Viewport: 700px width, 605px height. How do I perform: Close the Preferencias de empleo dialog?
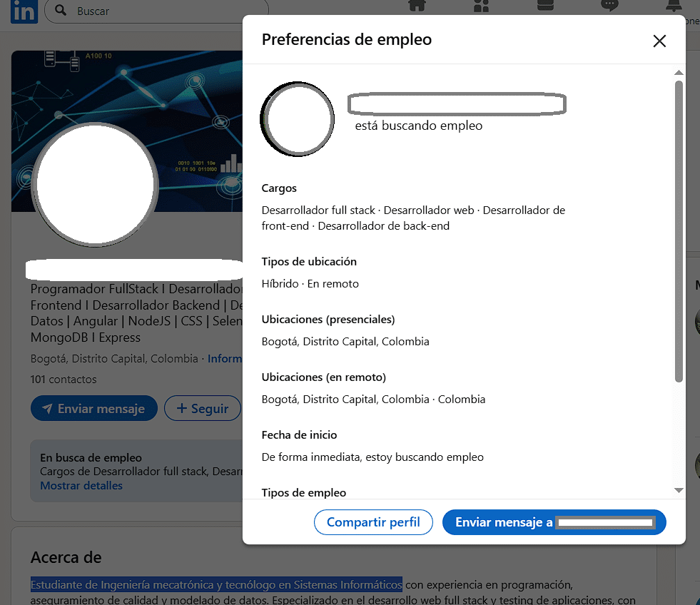[659, 41]
